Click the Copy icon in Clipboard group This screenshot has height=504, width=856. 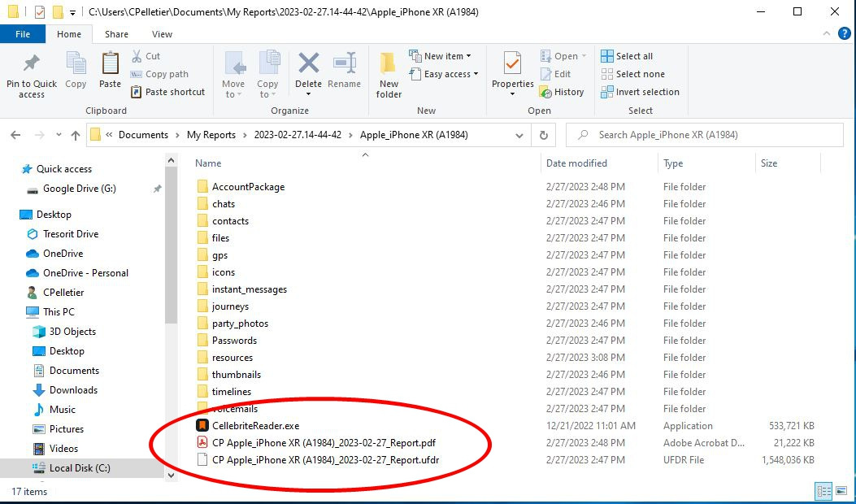pyautogui.click(x=76, y=64)
